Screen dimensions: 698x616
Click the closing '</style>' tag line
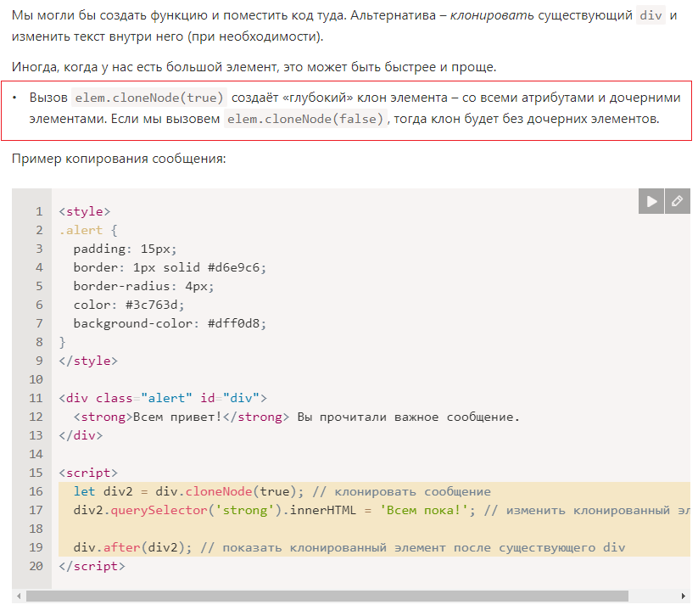pyautogui.click(x=88, y=361)
